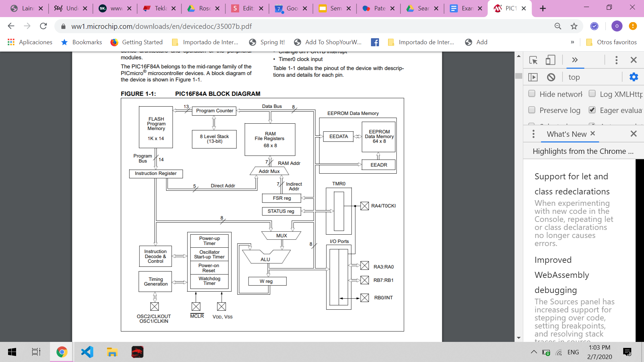Click the DevTools inspect element icon
Screen dimensions: 644x362
click(x=533, y=60)
